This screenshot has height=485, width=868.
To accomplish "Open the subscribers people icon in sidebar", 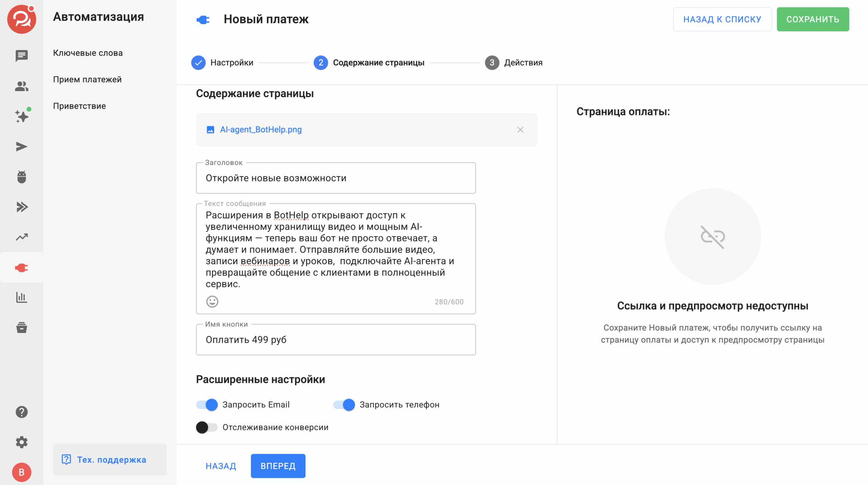I will [x=21, y=86].
